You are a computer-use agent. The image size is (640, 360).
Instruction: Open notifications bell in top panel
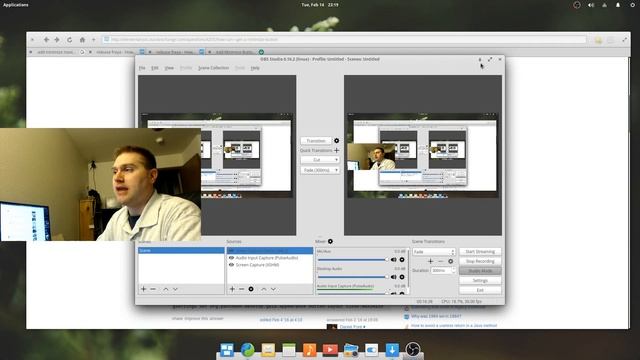click(618, 5)
